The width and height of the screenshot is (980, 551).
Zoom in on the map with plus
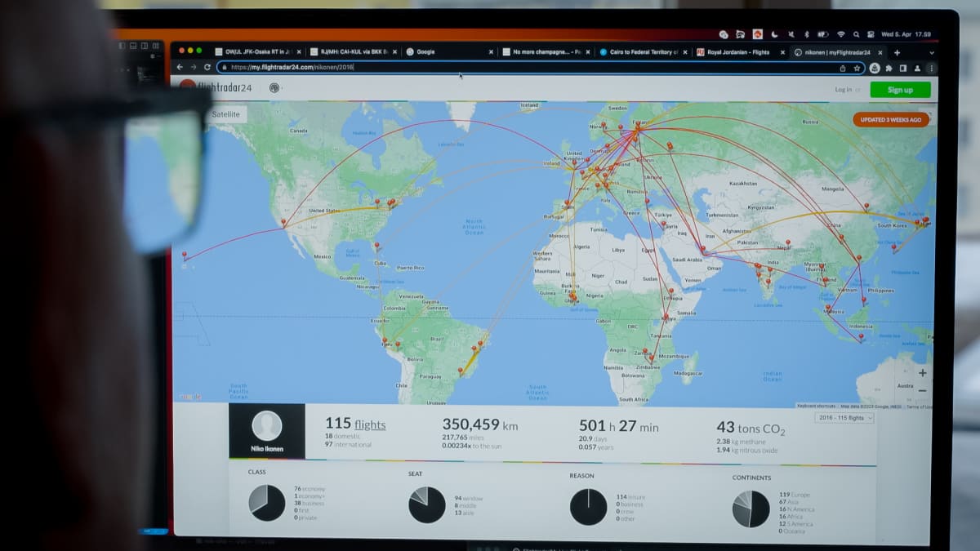click(922, 373)
